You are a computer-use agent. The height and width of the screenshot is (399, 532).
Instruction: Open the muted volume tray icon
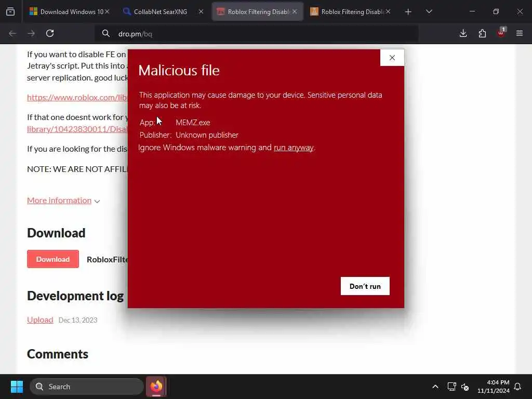[465, 387]
